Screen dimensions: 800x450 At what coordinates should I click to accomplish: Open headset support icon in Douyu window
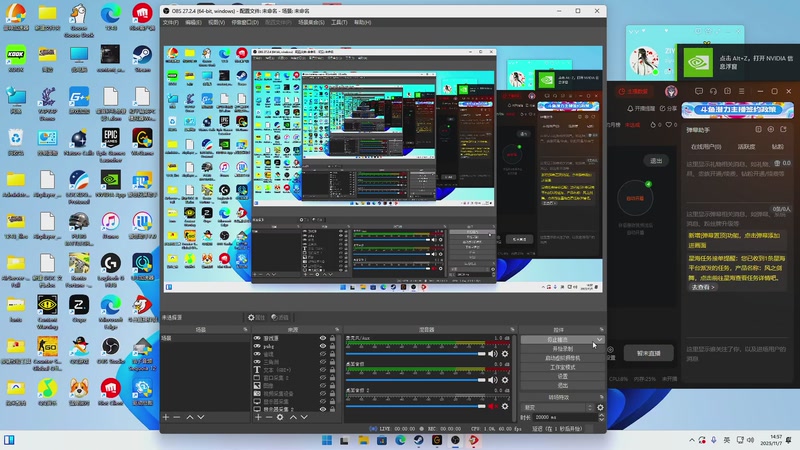(713, 91)
